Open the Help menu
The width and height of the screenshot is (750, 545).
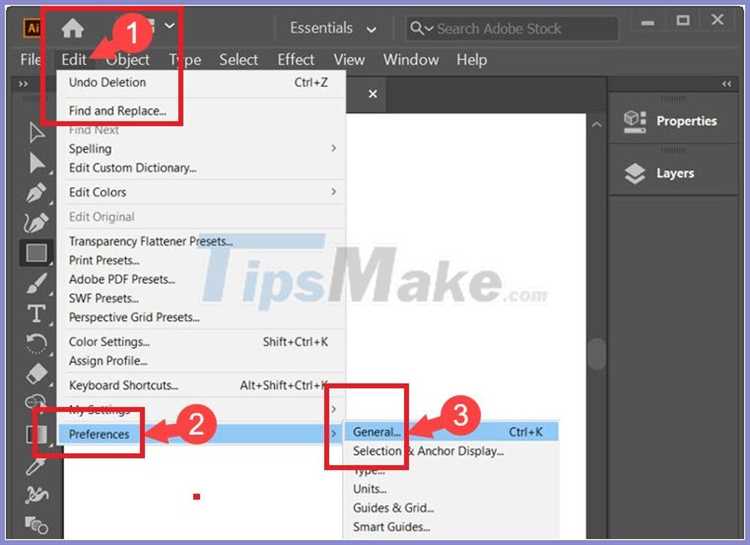tap(472, 59)
